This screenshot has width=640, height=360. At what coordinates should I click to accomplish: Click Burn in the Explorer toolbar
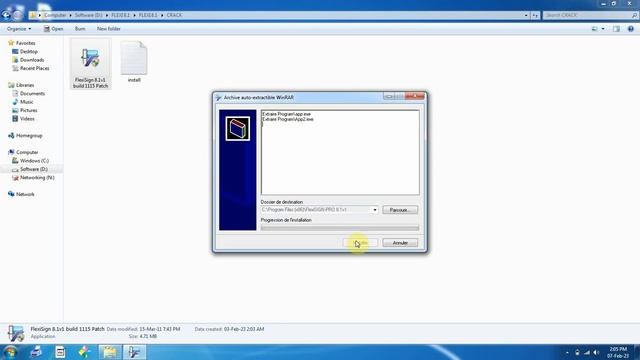80,29
